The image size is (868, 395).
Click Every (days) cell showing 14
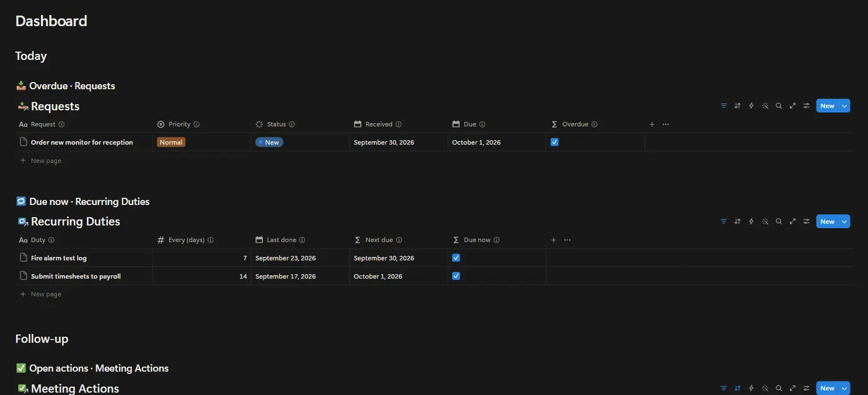click(x=201, y=276)
